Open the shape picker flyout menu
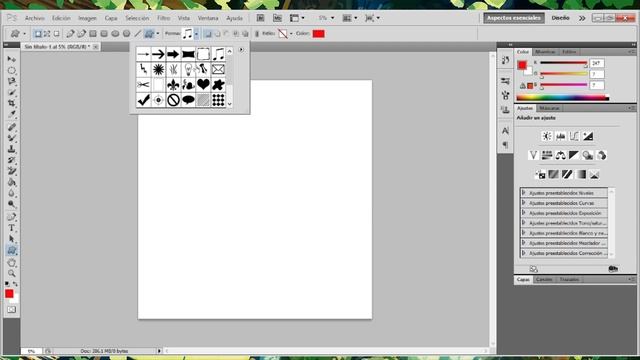The image size is (640, 360). [241, 50]
